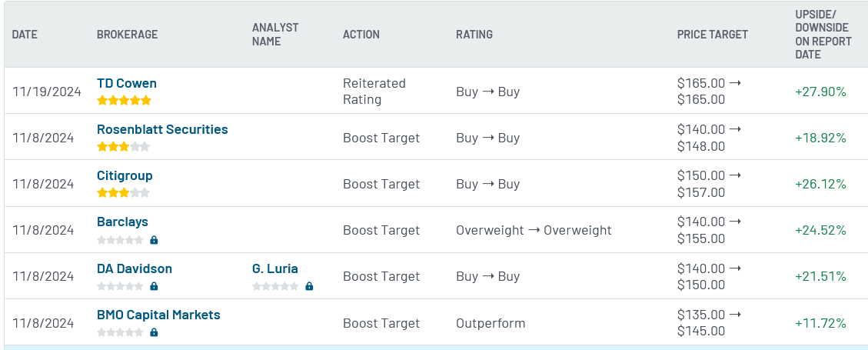Open the BMO Capital Markets link
Image resolution: width=868 pixels, height=350 pixels.
pyautogui.click(x=158, y=315)
